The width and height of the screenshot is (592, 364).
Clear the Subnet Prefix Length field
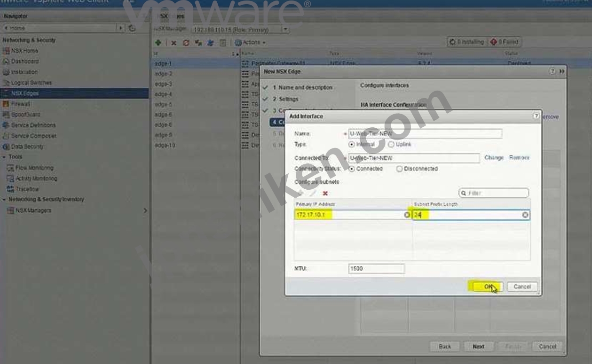click(525, 215)
